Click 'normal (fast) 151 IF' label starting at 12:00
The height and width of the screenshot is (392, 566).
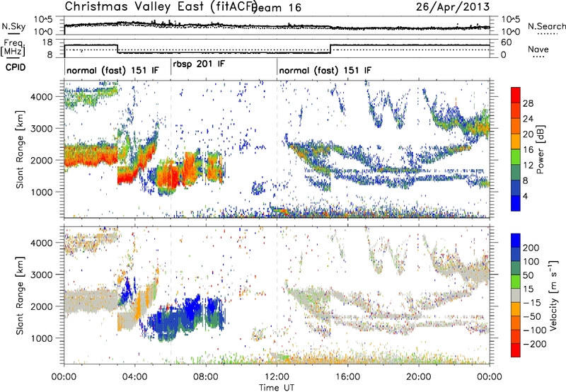tap(325, 70)
